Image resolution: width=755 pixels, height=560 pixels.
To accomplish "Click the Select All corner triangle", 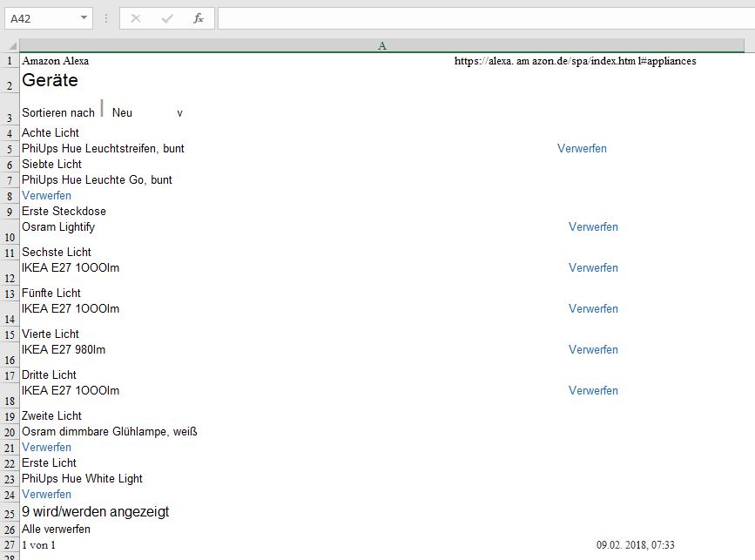I will coord(10,46).
